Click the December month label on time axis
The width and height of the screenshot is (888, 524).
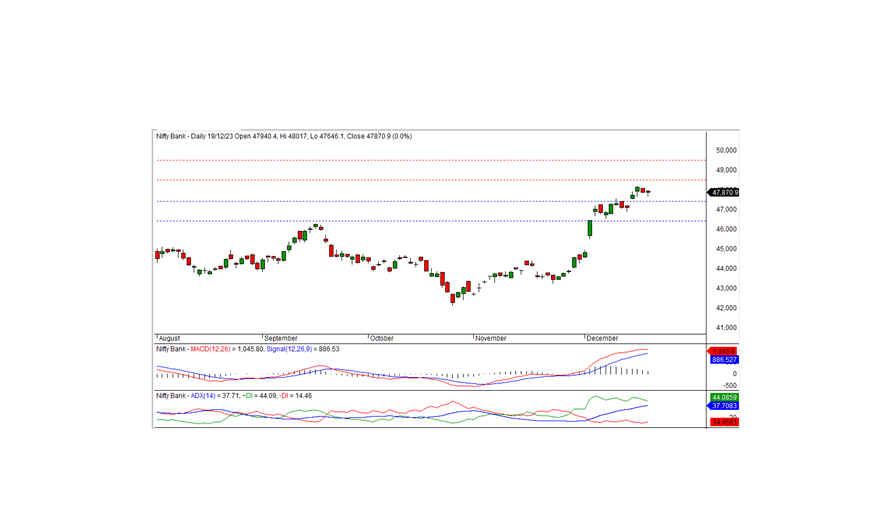603,338
